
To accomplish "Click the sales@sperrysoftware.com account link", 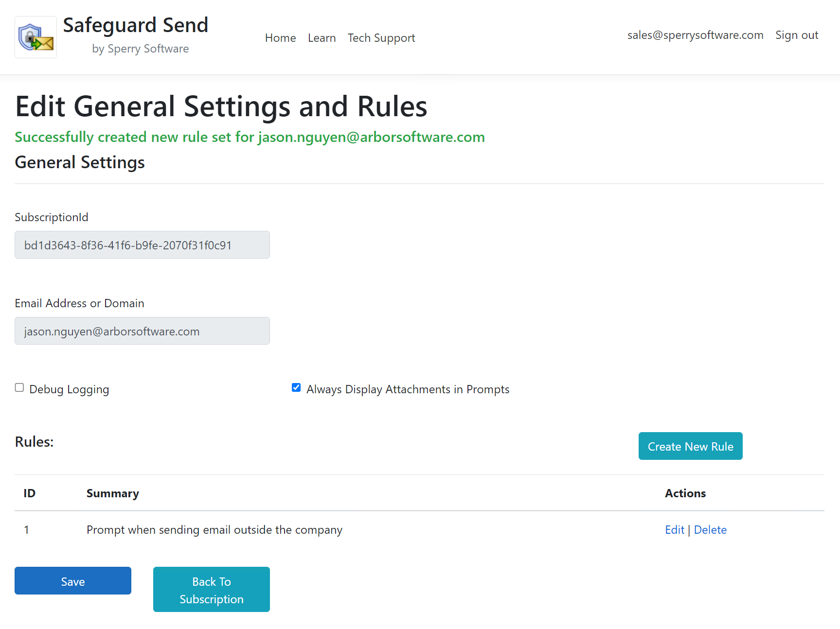I will point(695,35).
